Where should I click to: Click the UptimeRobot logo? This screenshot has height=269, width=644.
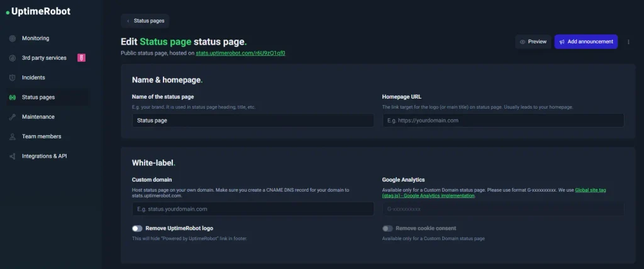pyautogui.click(x=38, y=11)
